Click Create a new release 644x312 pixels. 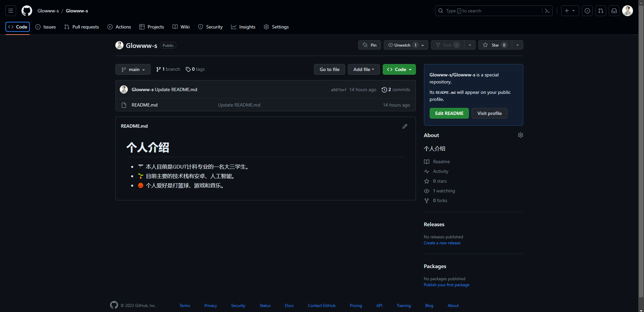[442, 243]
